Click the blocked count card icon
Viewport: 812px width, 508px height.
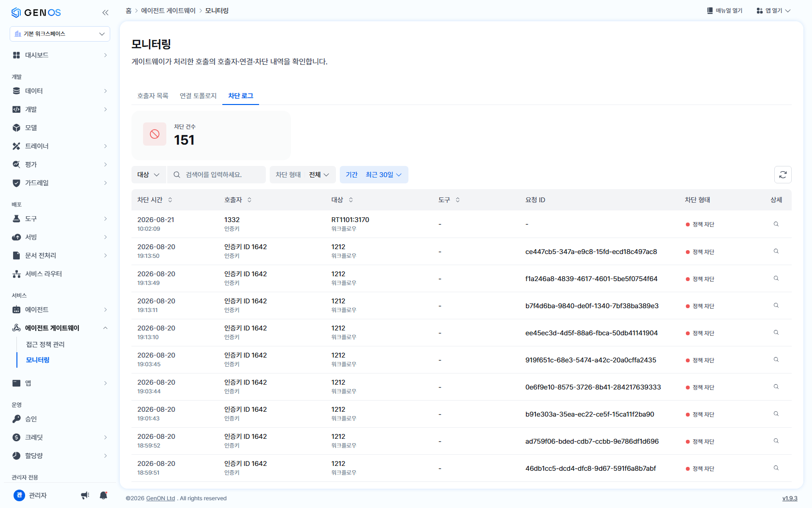(x=155, y=134)
